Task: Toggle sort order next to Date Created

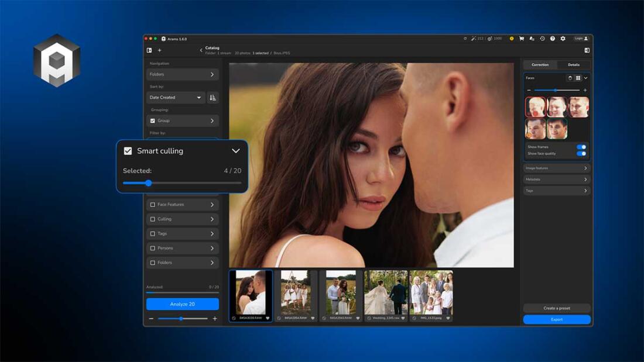Action: 213,98
